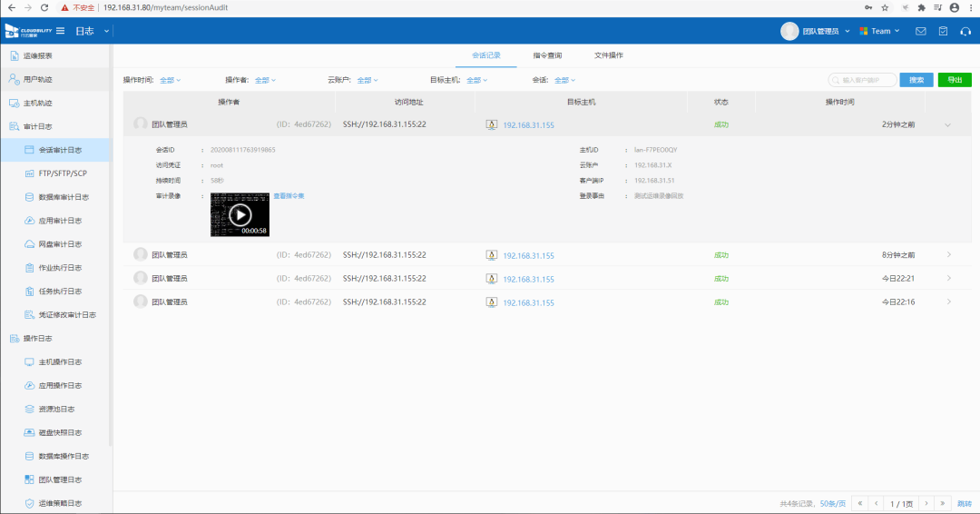Open the 日志 module dropdown
980x514 pixels.
(92, 31)
